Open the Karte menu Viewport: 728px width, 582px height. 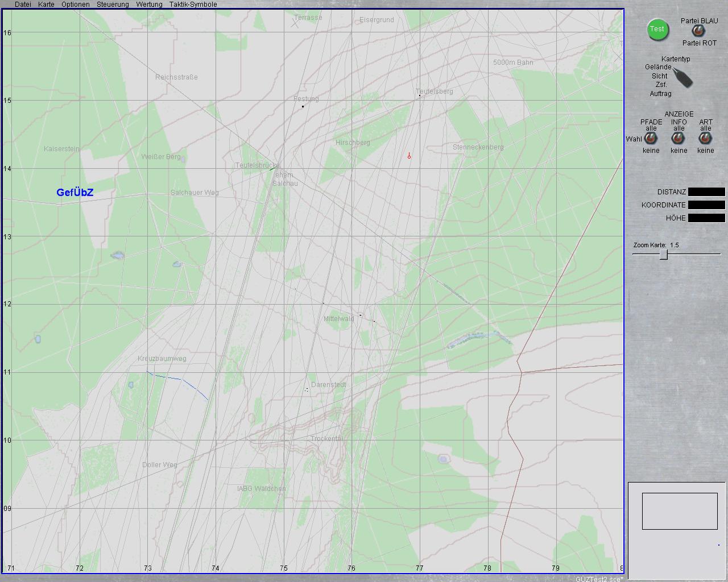46,4
